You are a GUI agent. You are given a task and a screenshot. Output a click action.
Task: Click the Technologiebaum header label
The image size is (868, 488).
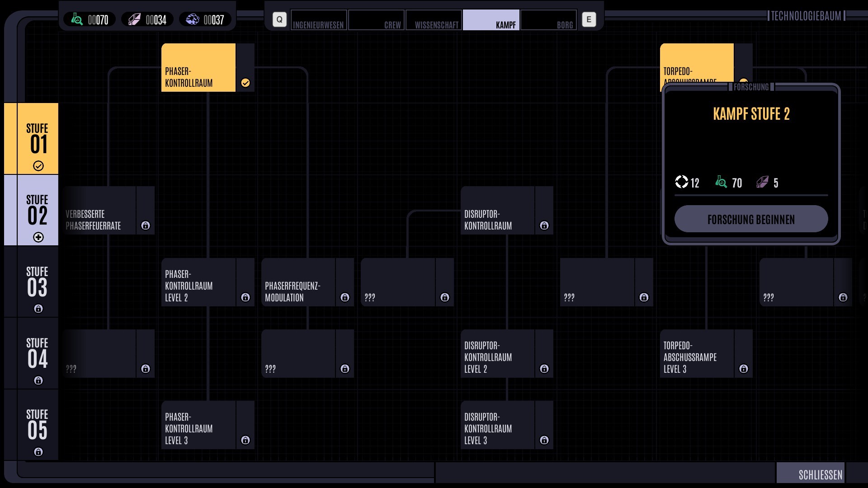(x=806, y=16)
